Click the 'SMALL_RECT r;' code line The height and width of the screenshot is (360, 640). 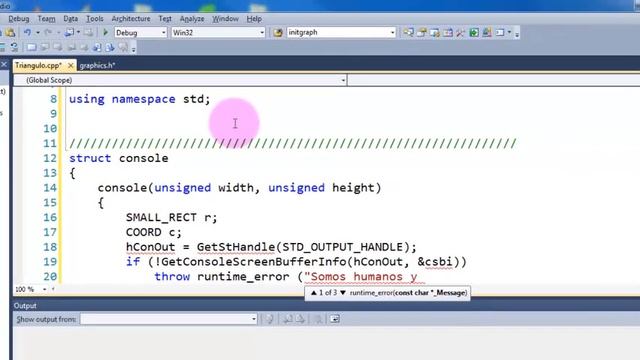point(171,218)
